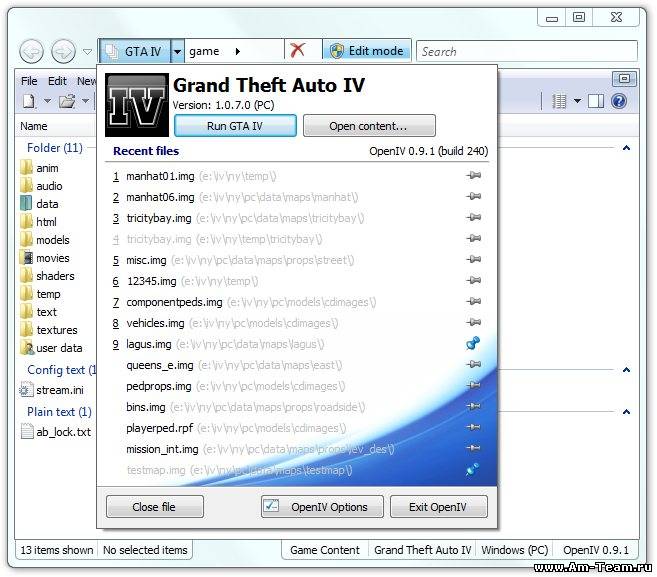The image size is (657, 577).
Task: Click the Search input field
Action: (x=527, y=52)
